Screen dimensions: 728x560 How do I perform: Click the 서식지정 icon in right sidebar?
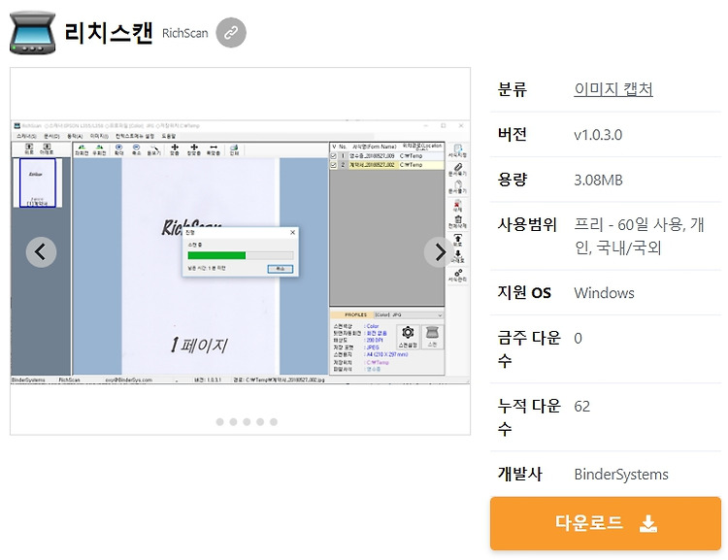pos(457,150)
